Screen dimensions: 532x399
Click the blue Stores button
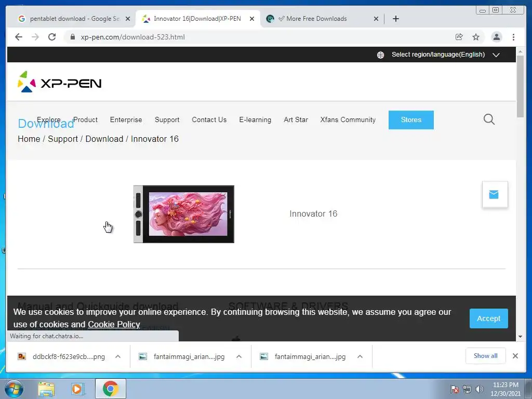coord(411,120)
